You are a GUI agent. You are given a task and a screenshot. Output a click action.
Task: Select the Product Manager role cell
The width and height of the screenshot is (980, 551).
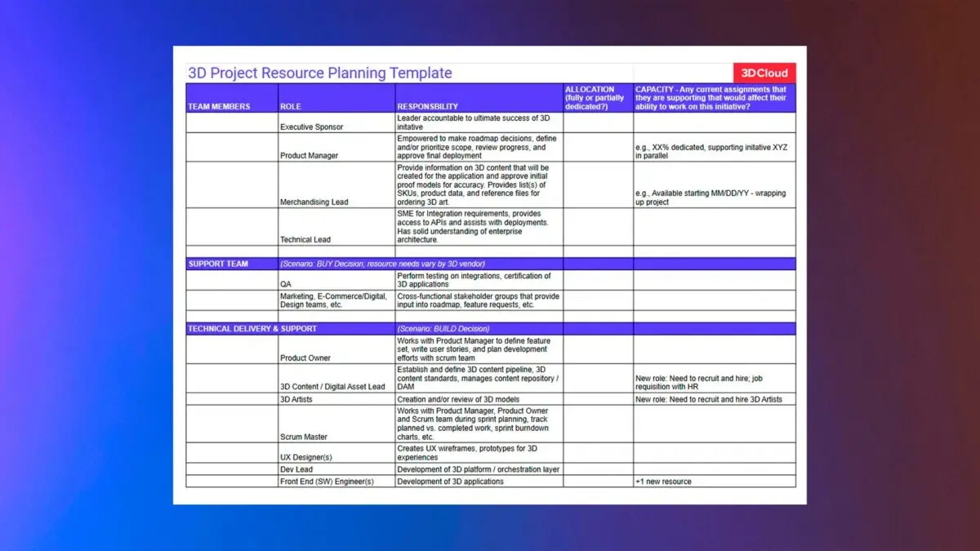pos(336,148)
